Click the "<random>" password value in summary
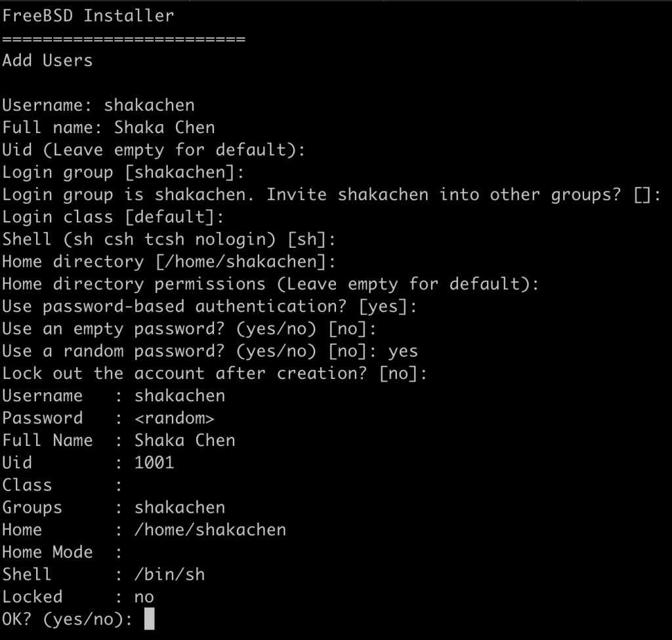Image resolution: width=672 pixels, height=640 pixels. pyautogui.click(x=174, y=418)
